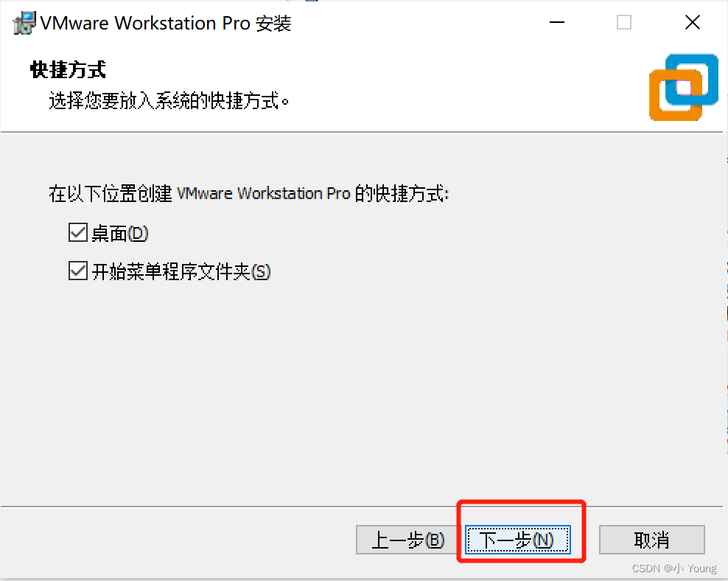Click the VMware Workstation Pro 安装 title text
728x581 pixels.
[166, 23]
